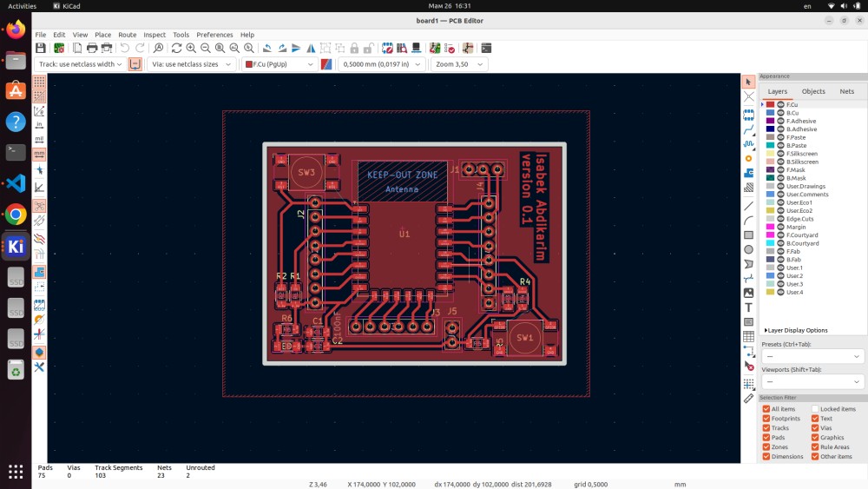Toggle Locked items filter checkbox
This screenshot has height=489, width=868.
[x=815, y=409]
